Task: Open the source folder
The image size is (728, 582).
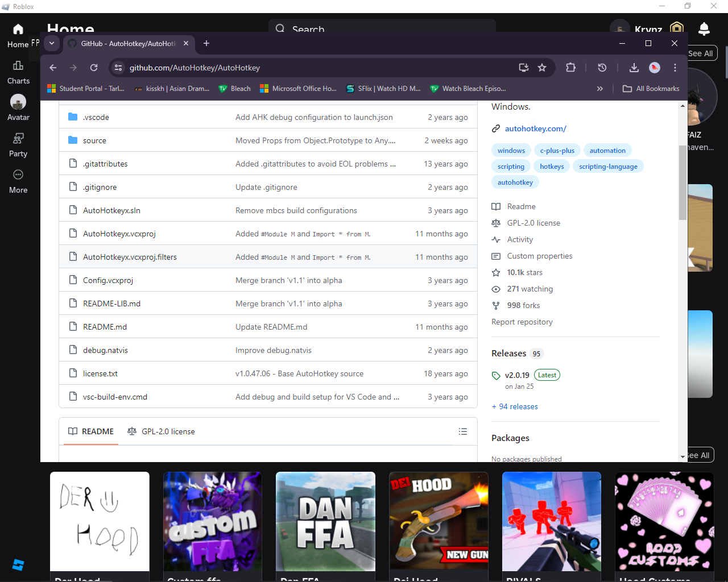Action: [94, 140]
